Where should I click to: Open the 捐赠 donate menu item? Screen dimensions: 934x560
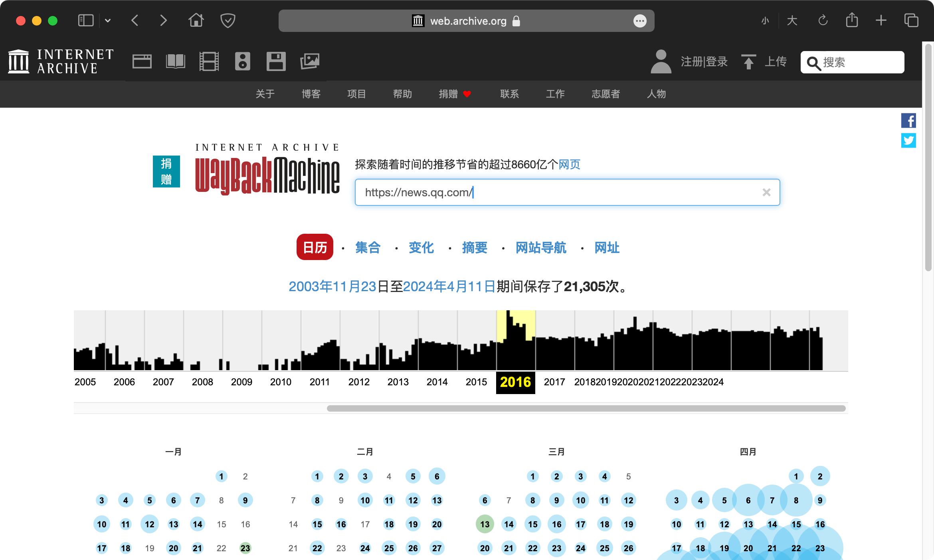click(x=455, y=94)
